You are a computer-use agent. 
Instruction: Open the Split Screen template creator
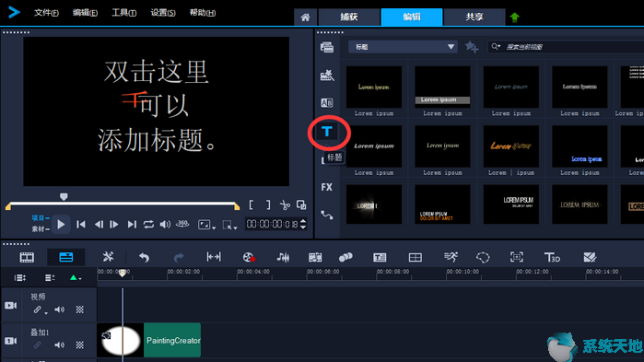[590, 257]
